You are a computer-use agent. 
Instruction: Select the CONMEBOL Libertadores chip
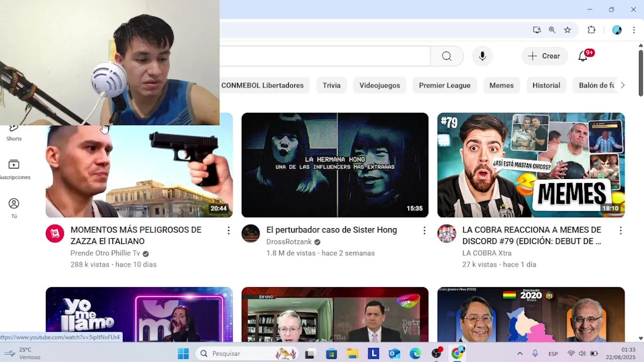(x=263, y=85)
